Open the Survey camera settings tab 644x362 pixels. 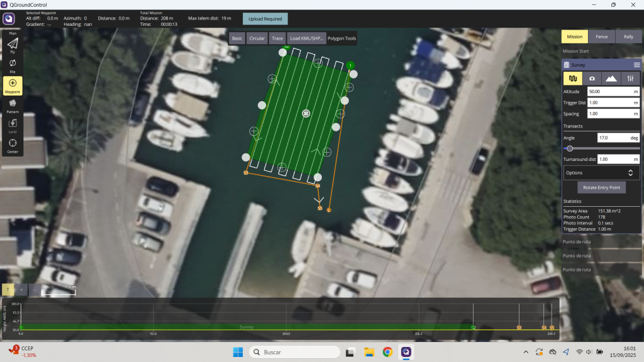(592, 79)
